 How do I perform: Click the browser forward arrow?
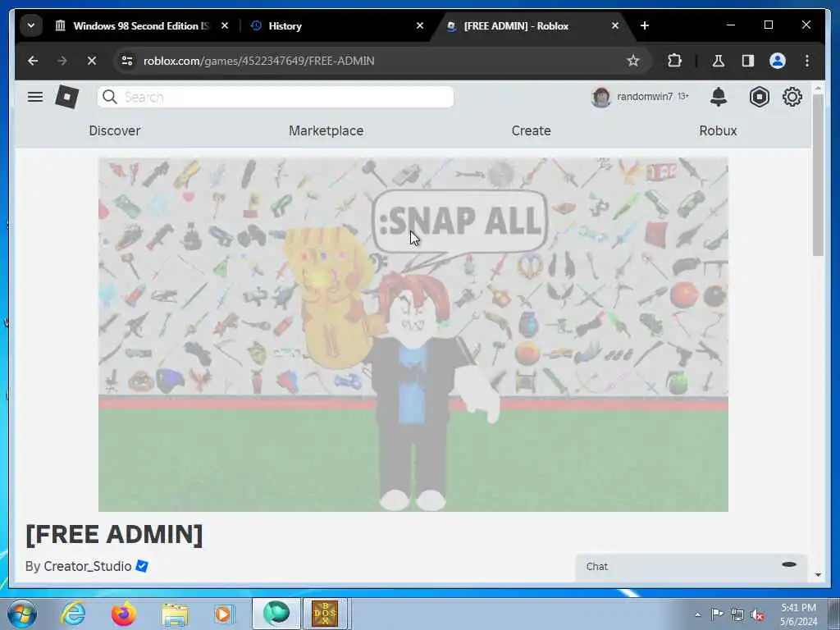pos(62,61)
